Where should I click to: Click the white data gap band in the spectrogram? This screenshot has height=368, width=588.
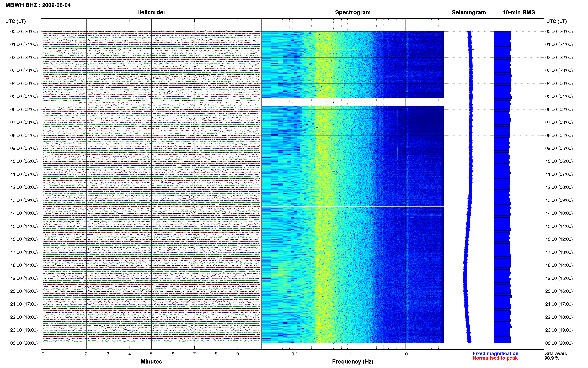tap(353, 102)
